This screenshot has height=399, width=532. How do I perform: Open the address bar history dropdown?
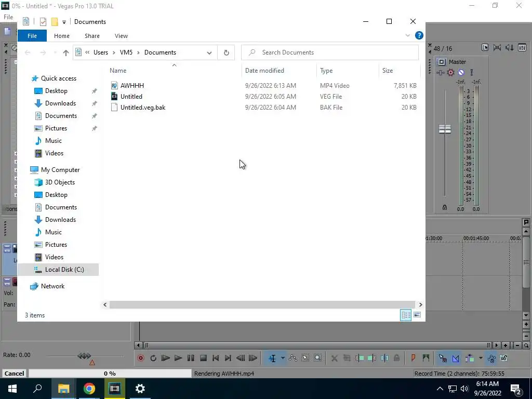point(209,52)
